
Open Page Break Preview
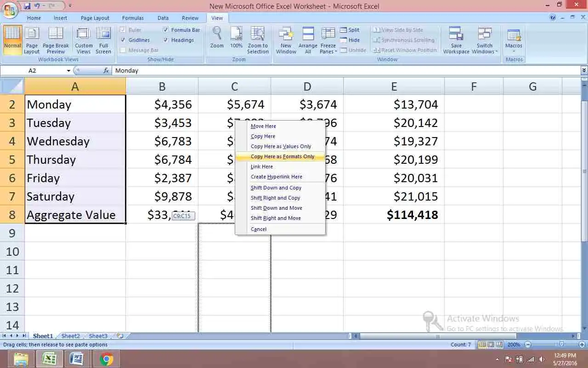[56, 40]
